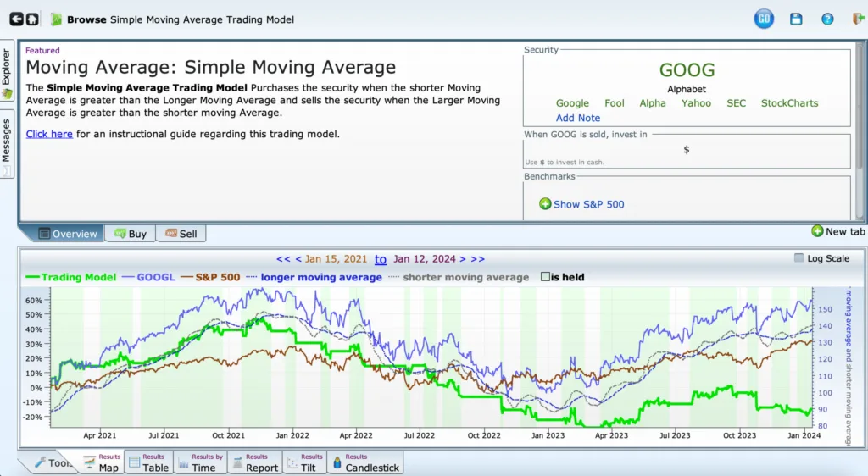Open the Results Candlestick tab
This screenshot has width=868, height=476.
click(x=364, y=462)
